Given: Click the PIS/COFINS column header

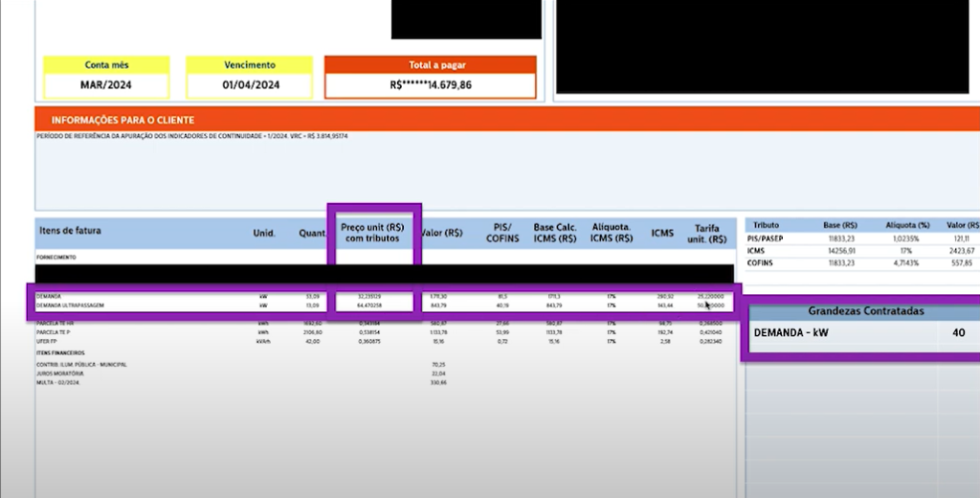Looking at the screenshot, I should click(x=502, y=233).
